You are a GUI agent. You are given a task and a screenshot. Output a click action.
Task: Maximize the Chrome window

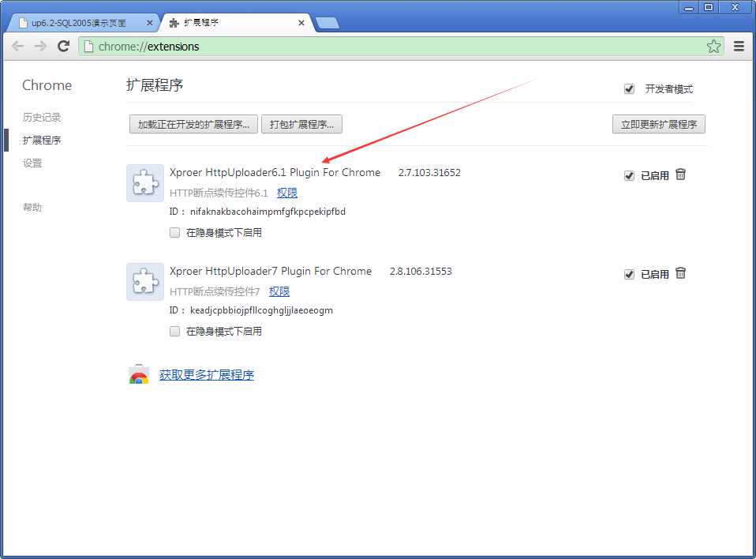pos(709,7)
